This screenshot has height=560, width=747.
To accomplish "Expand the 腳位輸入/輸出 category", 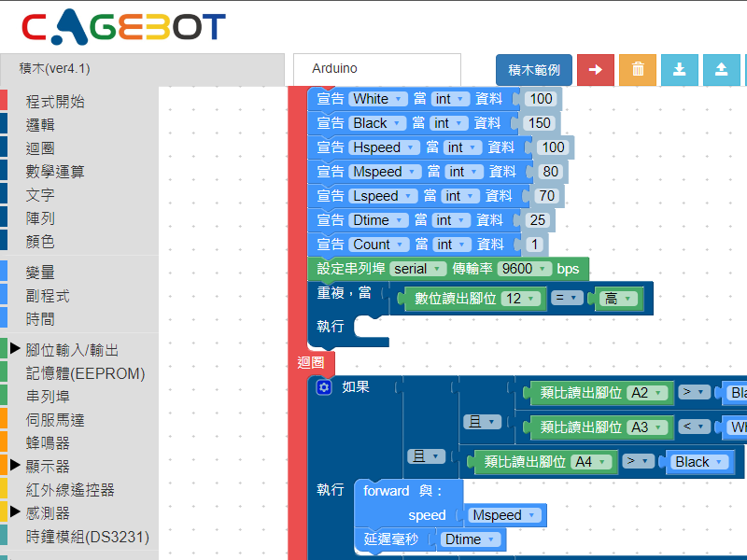I will (16, 349).
